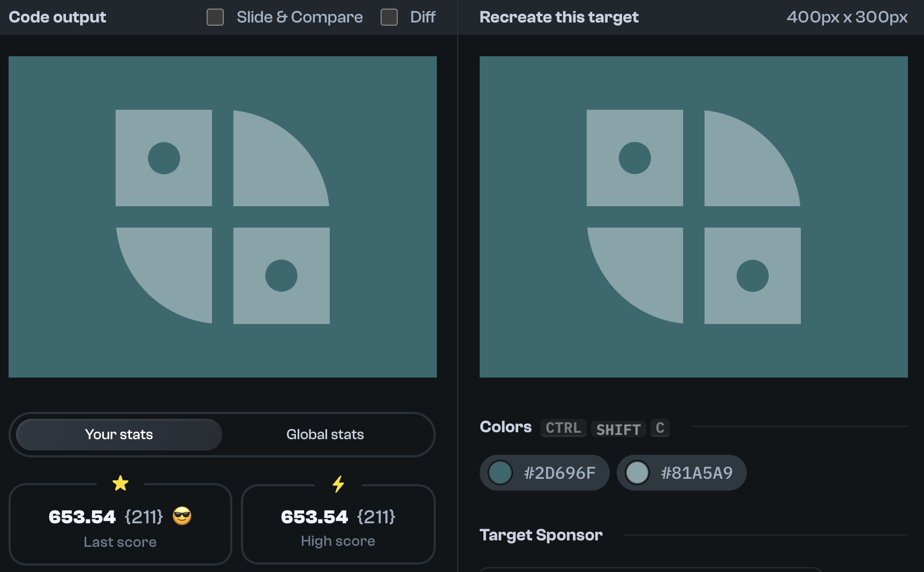The height and width of the screenshot is (572, 924).
Task: Click the sunglasses emoji beside last score
Action: [182, 516]
